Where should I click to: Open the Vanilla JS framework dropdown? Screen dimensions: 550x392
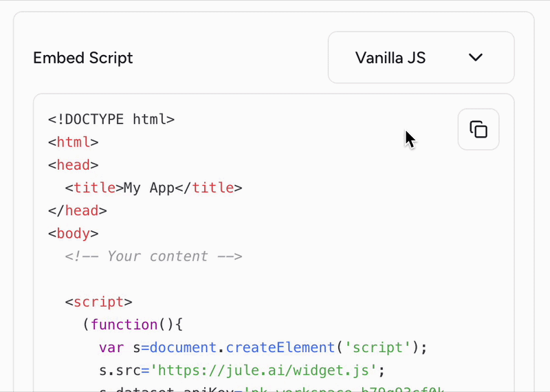click(421, 58)
